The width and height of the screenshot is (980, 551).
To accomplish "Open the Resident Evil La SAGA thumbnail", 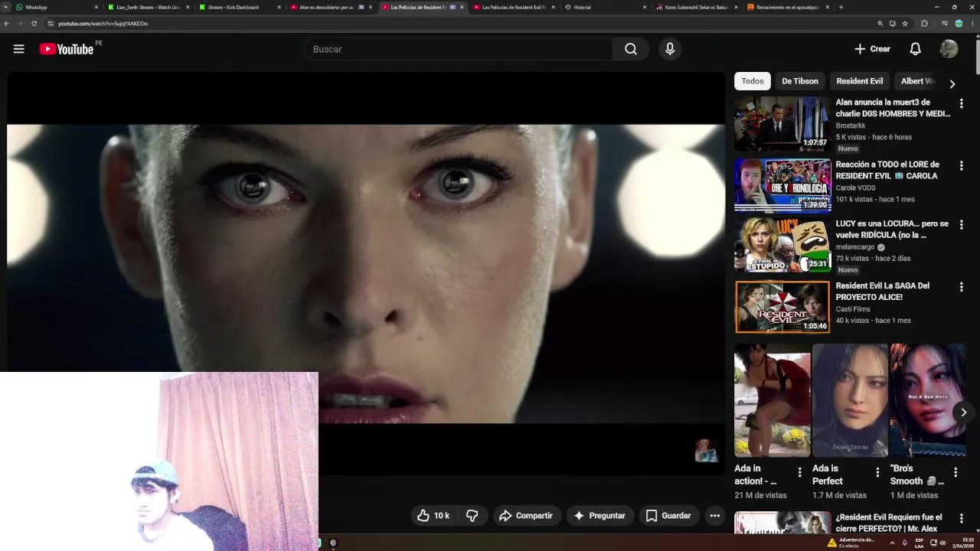I will (x=782, y=307).
